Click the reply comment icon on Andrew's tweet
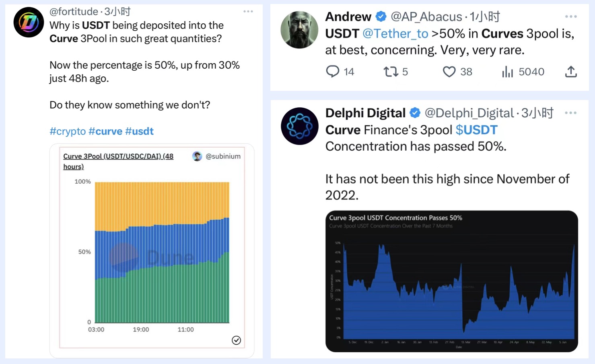The height and width of the screenshot is (364, 595). [332, 72]
